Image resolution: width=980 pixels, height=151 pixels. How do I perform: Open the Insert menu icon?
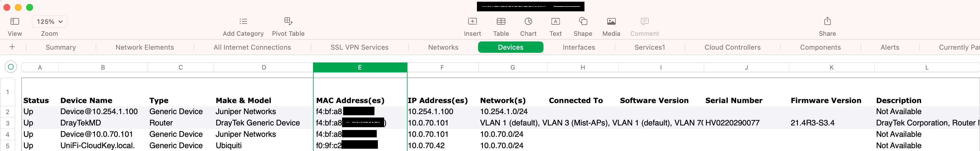tap(472, 21)
